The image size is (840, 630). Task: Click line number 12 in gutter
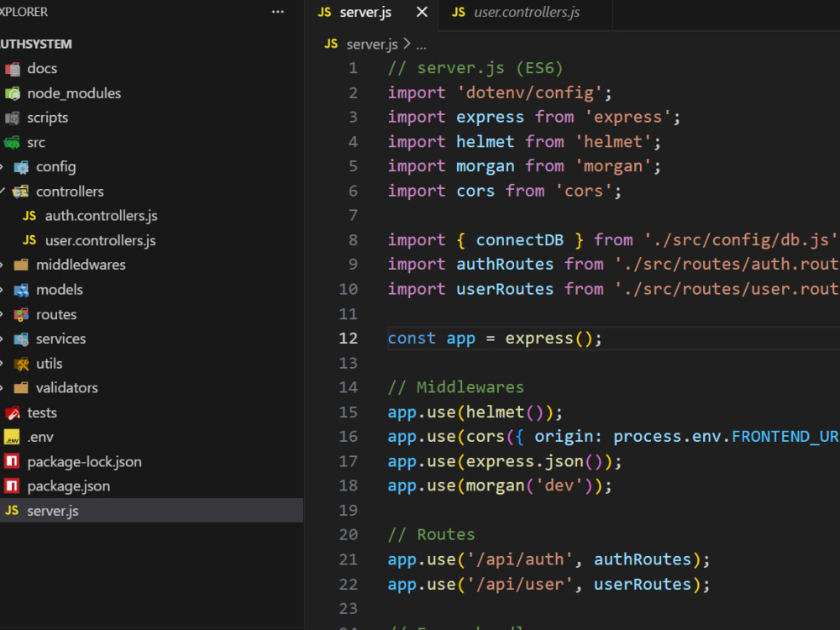point(349,339)
